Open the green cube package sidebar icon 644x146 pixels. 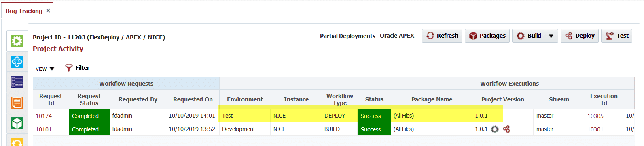(x=17, y=123)
